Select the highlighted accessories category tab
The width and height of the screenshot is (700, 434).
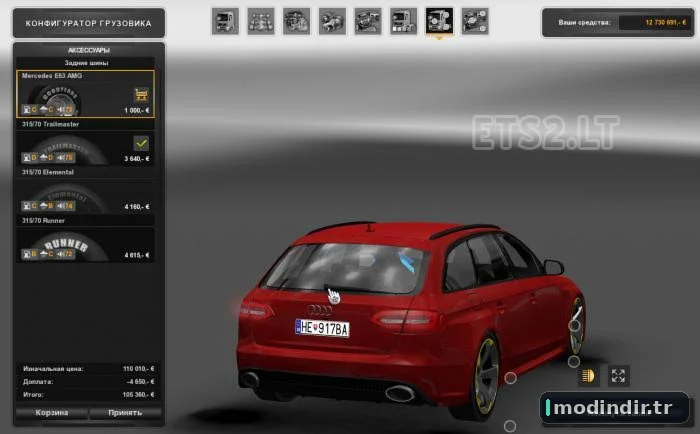click(439, 21)
